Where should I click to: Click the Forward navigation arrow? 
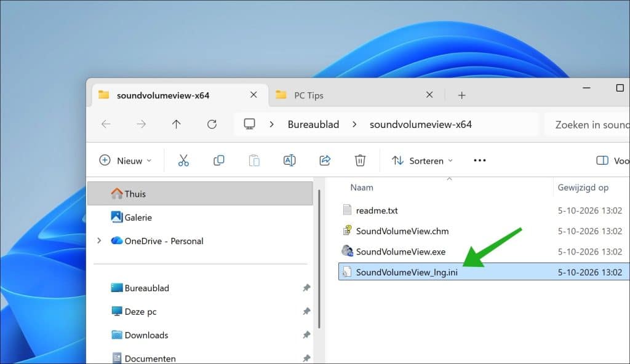[x=141, y=124]
